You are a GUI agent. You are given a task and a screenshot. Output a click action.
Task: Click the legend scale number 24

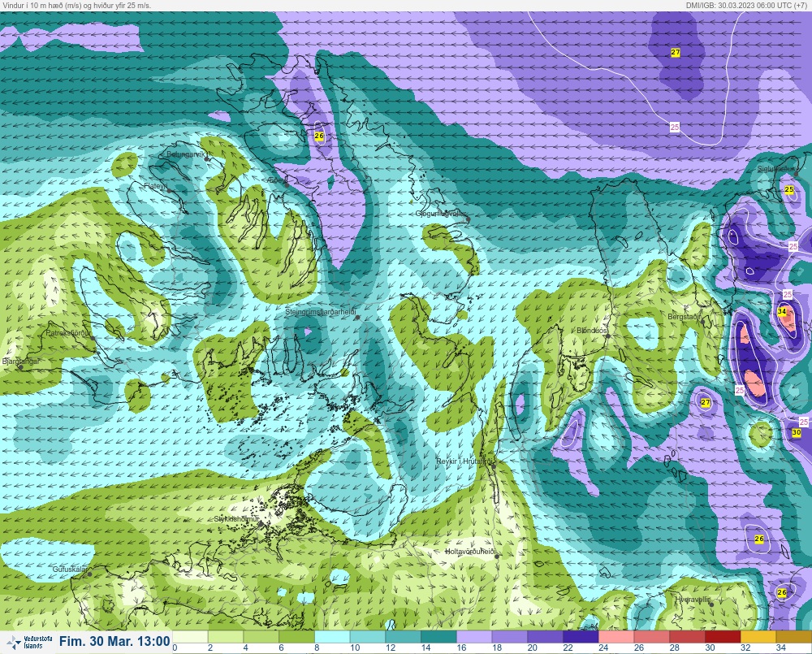tap(603, 648)
